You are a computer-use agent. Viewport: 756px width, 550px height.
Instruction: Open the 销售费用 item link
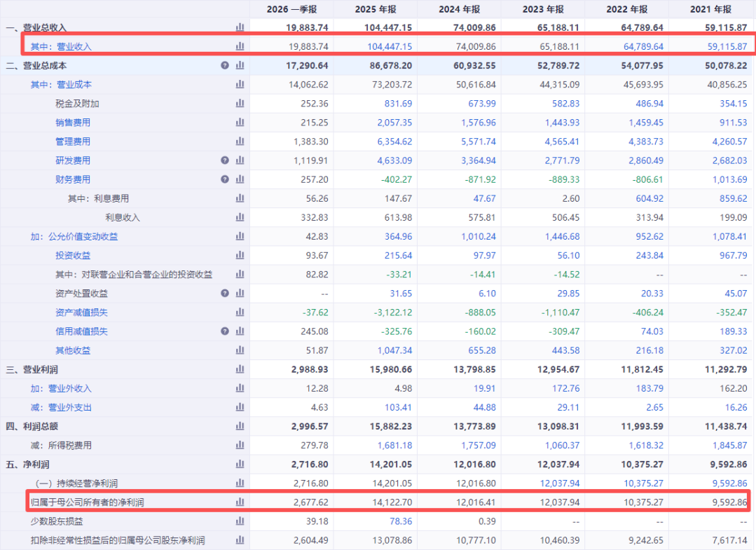[x=73, y=123]
